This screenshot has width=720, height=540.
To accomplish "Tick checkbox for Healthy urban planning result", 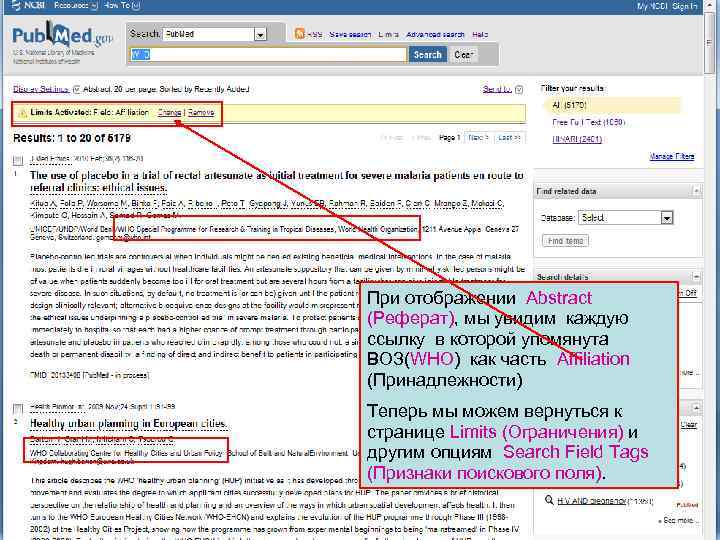I will [18, 408].
